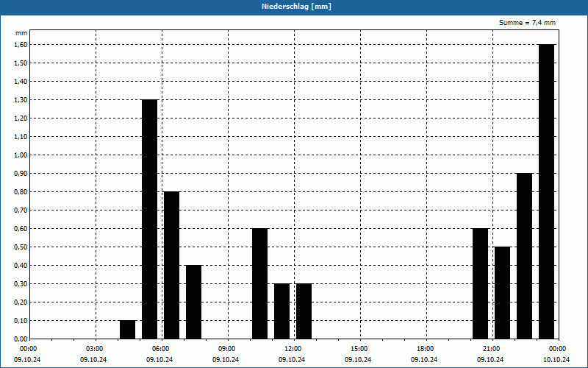Click the 1,60 y-axis label

click(21, 45)
